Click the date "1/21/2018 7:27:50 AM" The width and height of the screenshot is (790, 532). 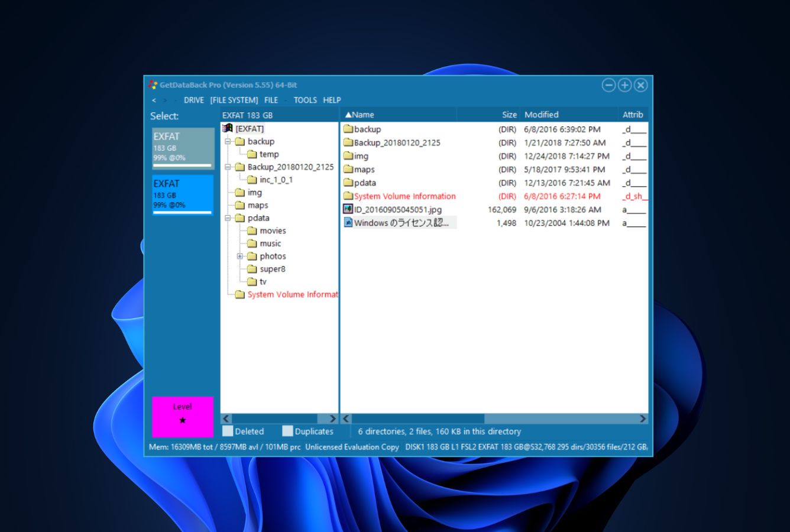click(565, 142)
